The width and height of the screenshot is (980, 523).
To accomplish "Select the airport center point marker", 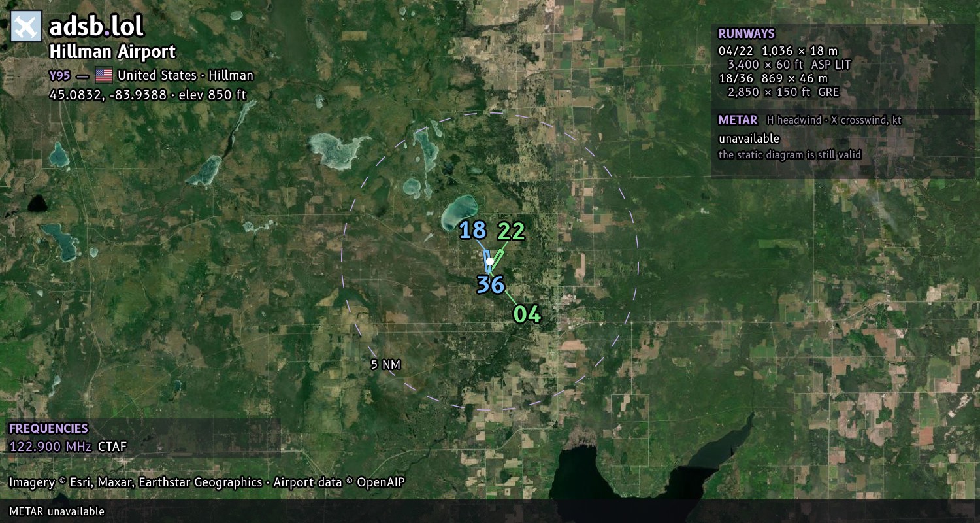I will (x=490, y=261).
